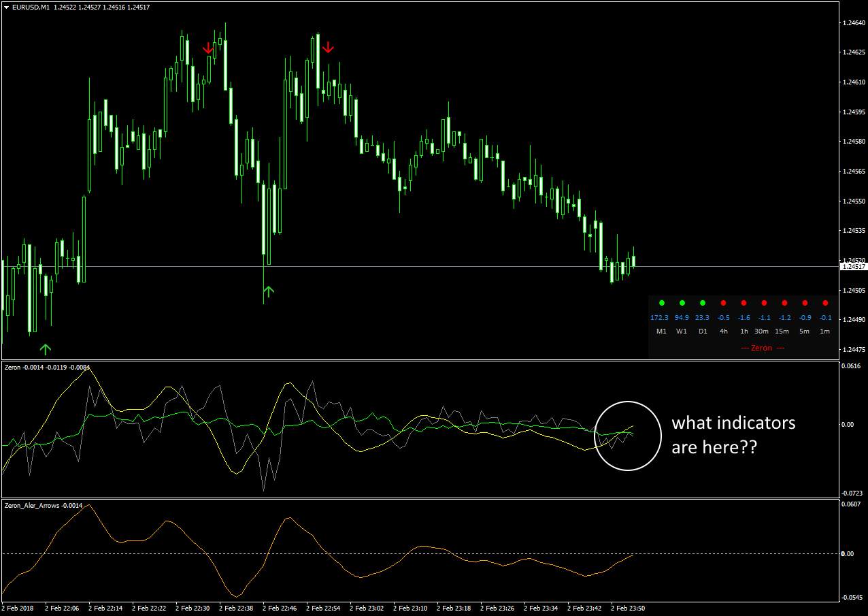
Task: Select the -1.2 dashboard value
Action: 784,318
